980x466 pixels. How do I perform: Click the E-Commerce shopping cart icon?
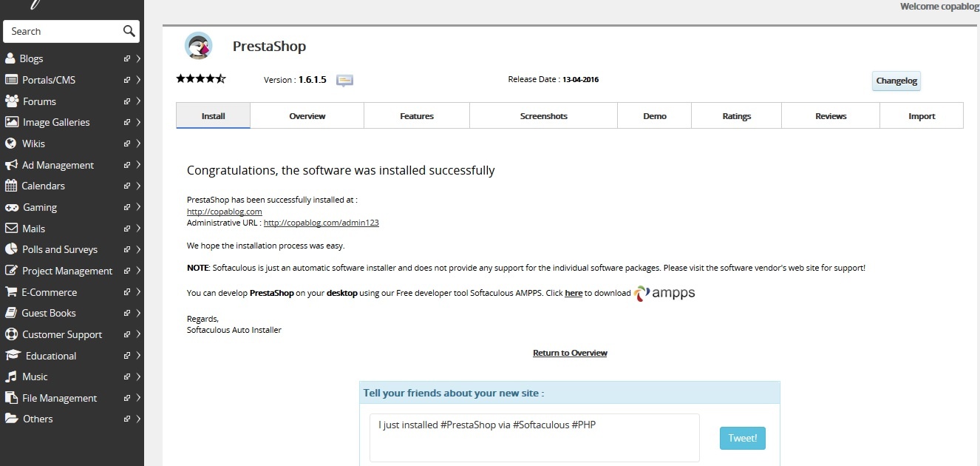click(11, 292)
